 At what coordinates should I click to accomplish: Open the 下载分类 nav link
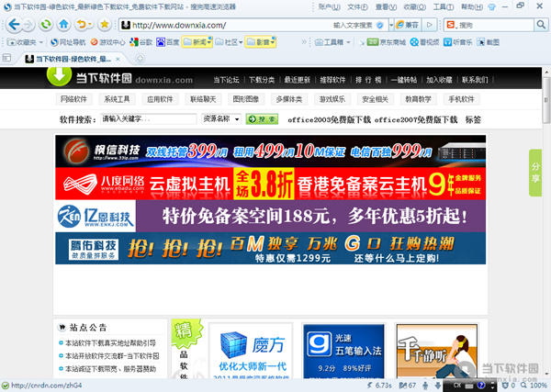tap(262, 80)
